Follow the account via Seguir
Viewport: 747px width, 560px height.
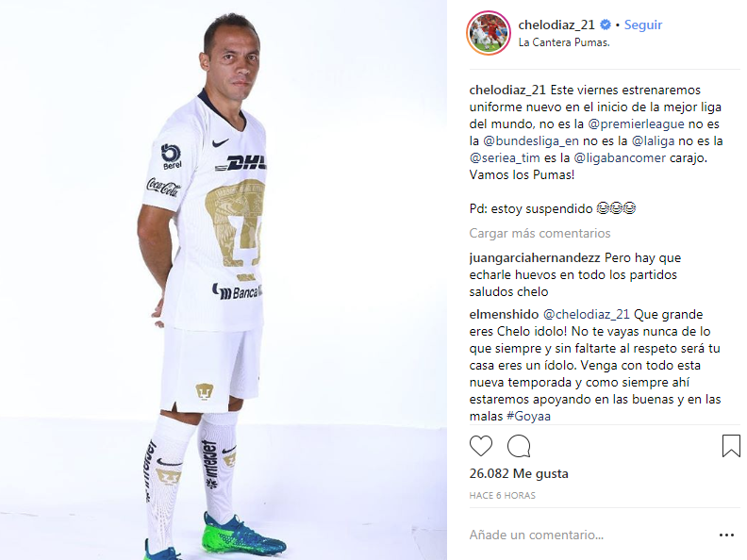pyautogui.click(x=643, y=25)
